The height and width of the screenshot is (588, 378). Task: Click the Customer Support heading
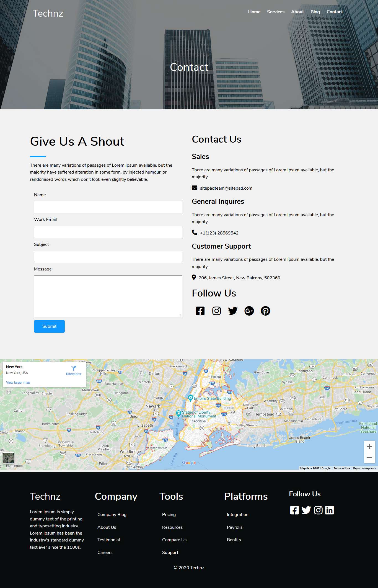pos(221,246)
